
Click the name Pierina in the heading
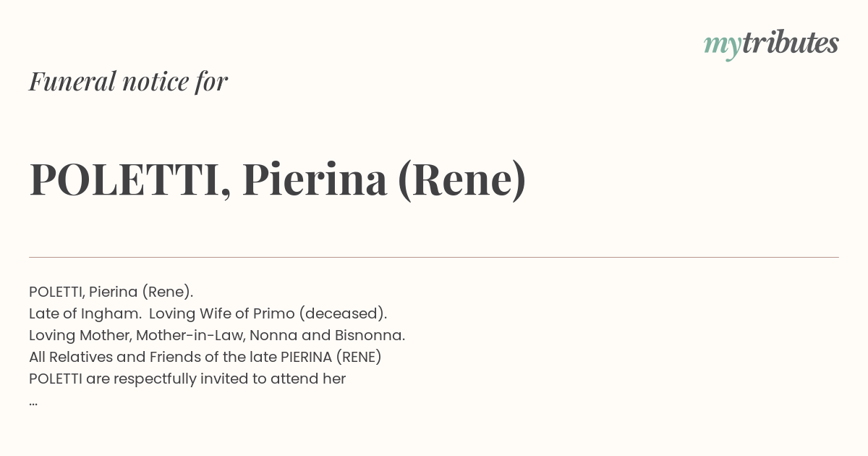click(315, 179)
